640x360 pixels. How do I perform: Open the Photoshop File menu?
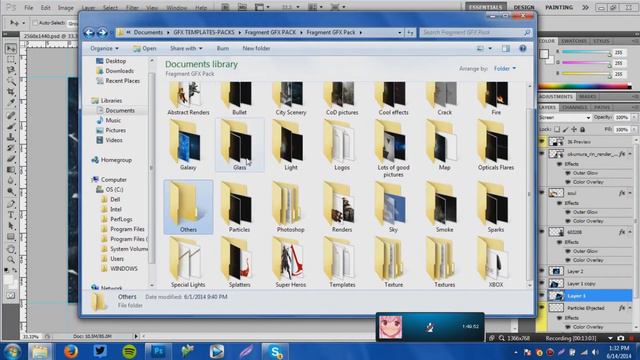pos(29,8)
